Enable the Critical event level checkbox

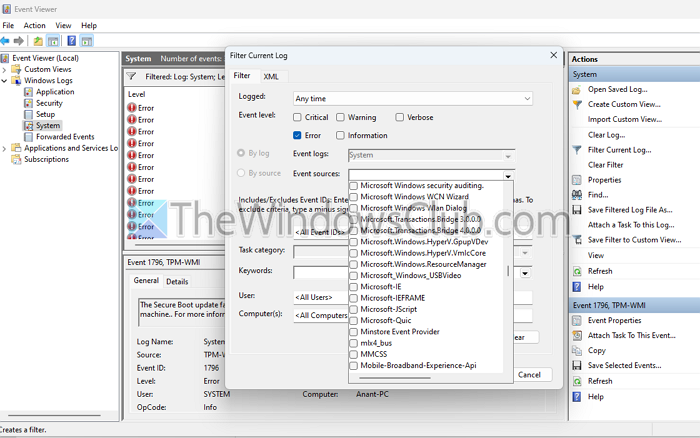tap(297, 117)
